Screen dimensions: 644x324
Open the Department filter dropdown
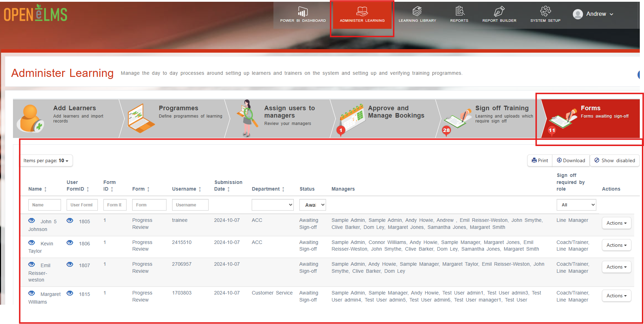click(272, 205)
